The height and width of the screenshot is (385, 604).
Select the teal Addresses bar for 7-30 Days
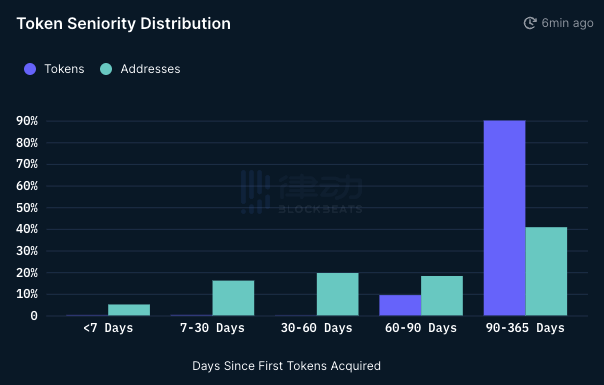point(233,298)
